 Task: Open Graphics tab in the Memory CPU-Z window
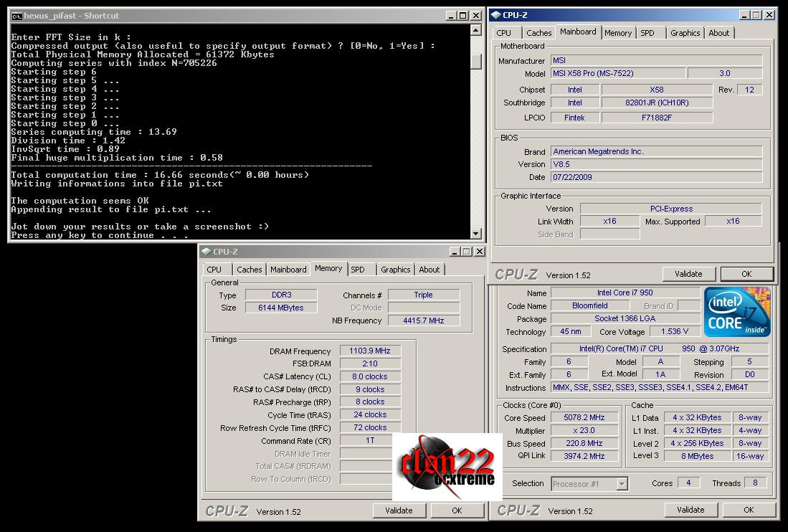pos(396,270)
